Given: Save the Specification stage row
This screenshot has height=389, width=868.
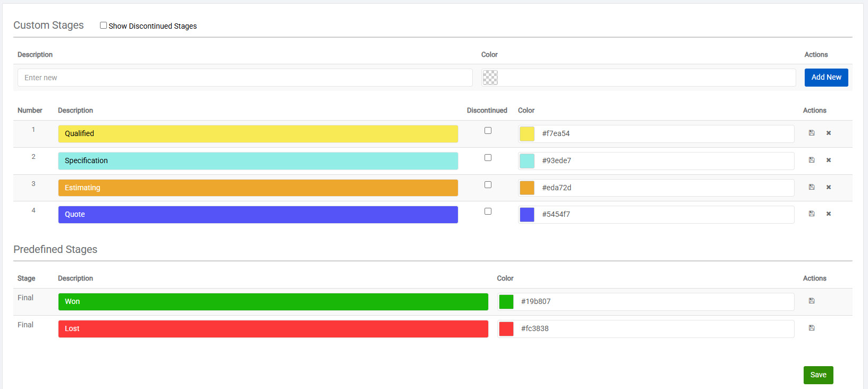Looking at the screenshot, I should coord(812,160).
